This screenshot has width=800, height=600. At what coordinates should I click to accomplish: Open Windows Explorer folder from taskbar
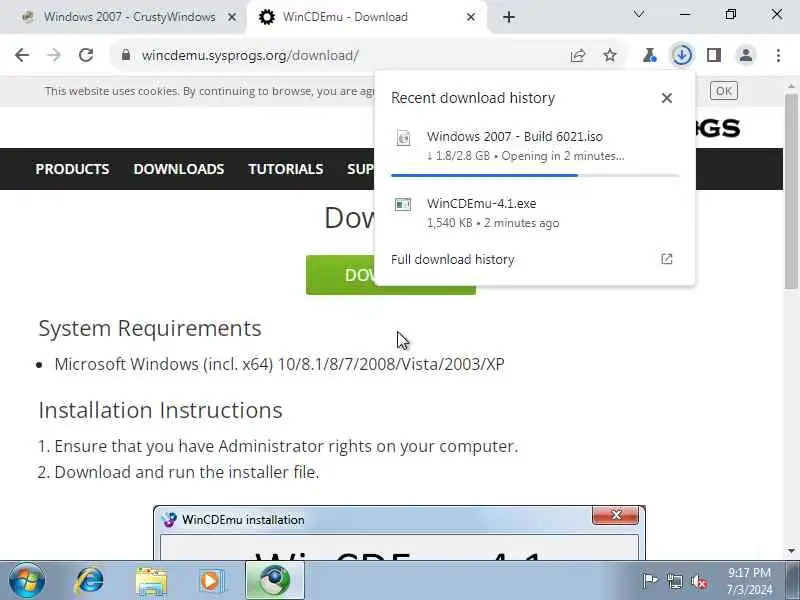point(151,582)
